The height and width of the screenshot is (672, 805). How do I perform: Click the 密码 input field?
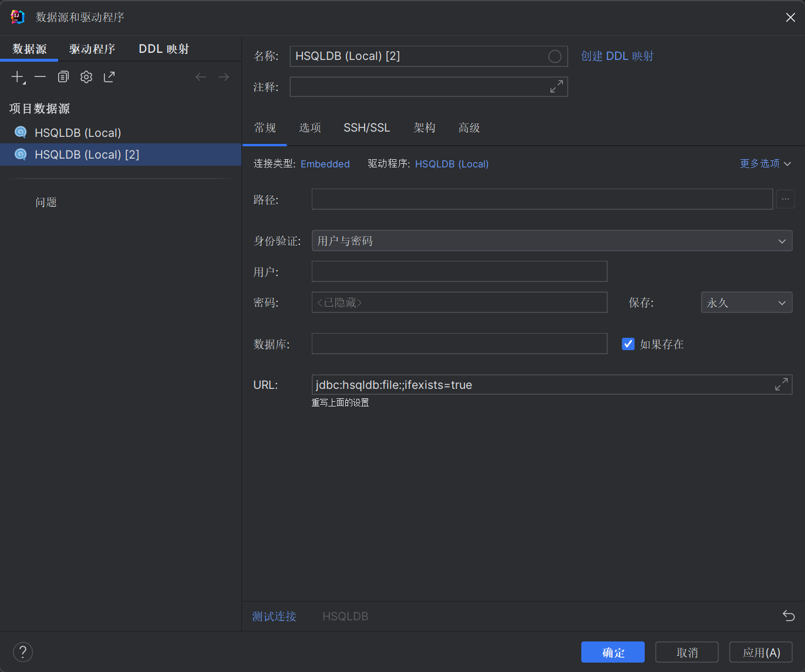click(x=459, y=303)
